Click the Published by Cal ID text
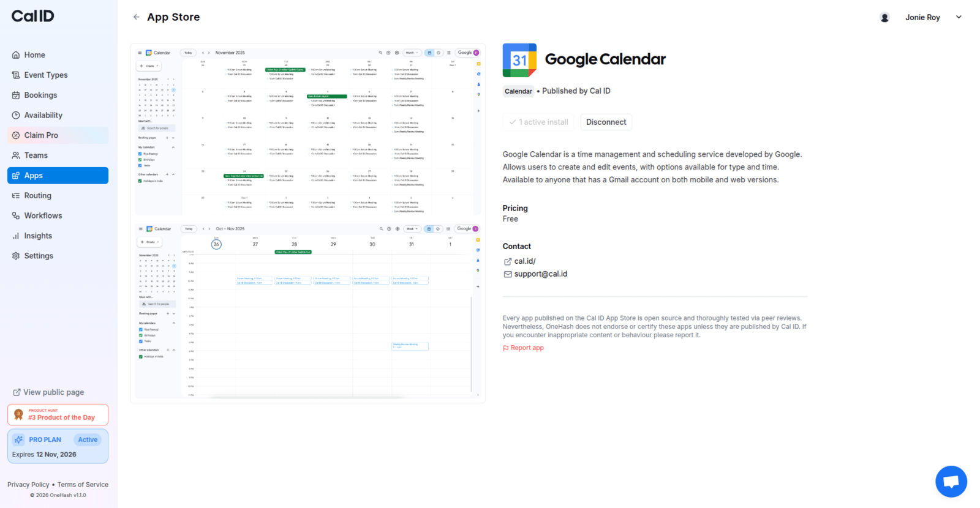This screenshot has height=508, width=980. coord(576,91)
